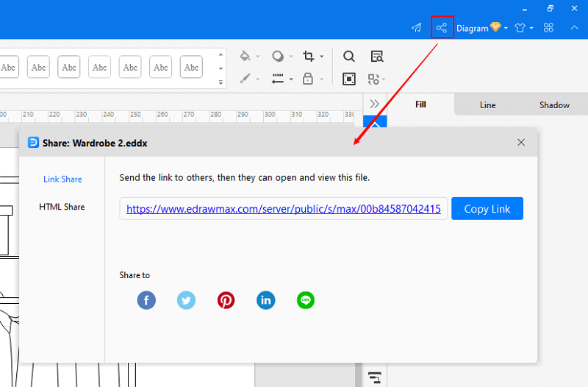Click the replace shape icon
The width and height of the screenshot is (588, 387).
point(373,79)
